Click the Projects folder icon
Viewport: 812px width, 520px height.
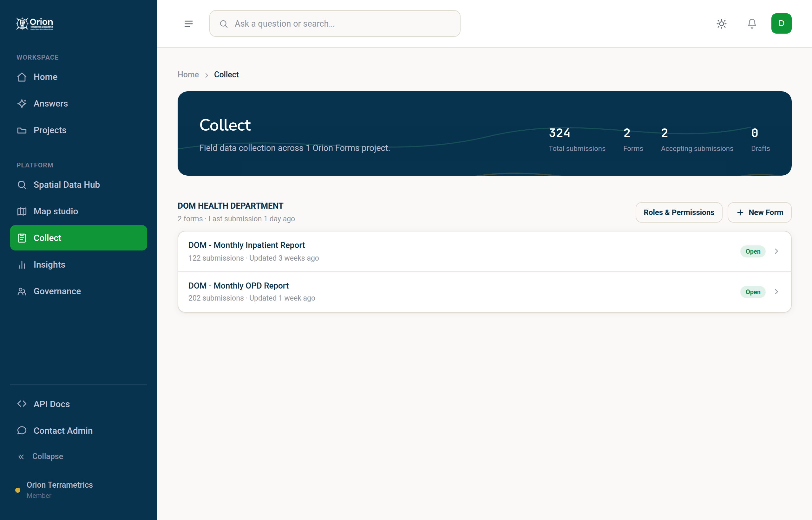coord(22,130)
